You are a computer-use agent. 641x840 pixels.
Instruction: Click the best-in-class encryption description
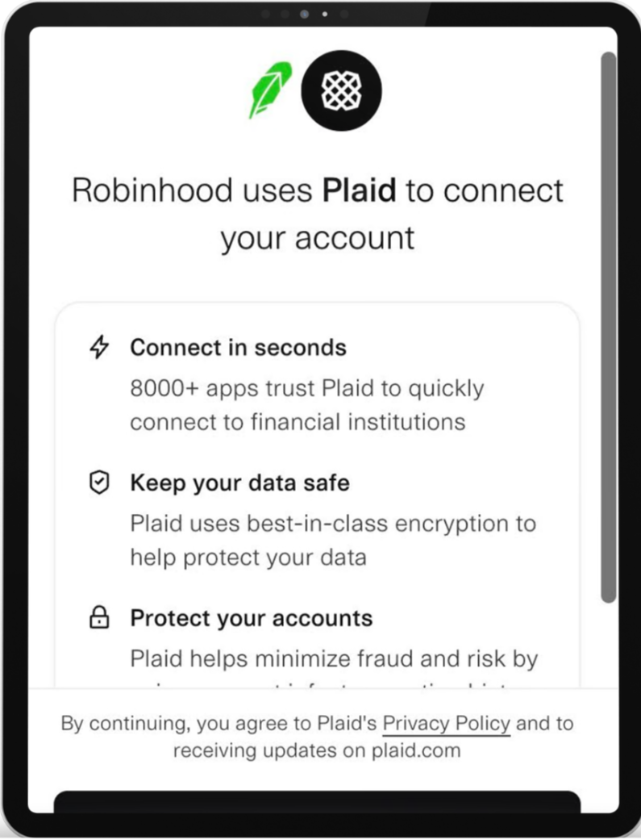[x=333, y=540]
